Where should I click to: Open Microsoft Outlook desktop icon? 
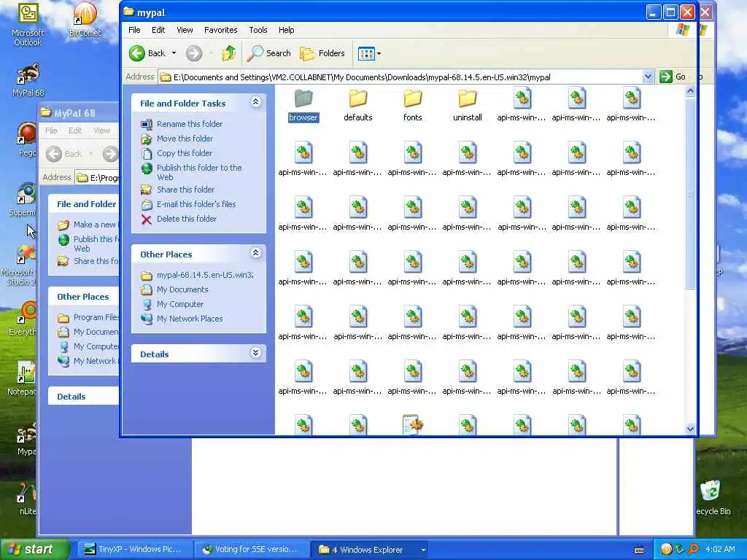pyautogui.click(x=28, y=26)
